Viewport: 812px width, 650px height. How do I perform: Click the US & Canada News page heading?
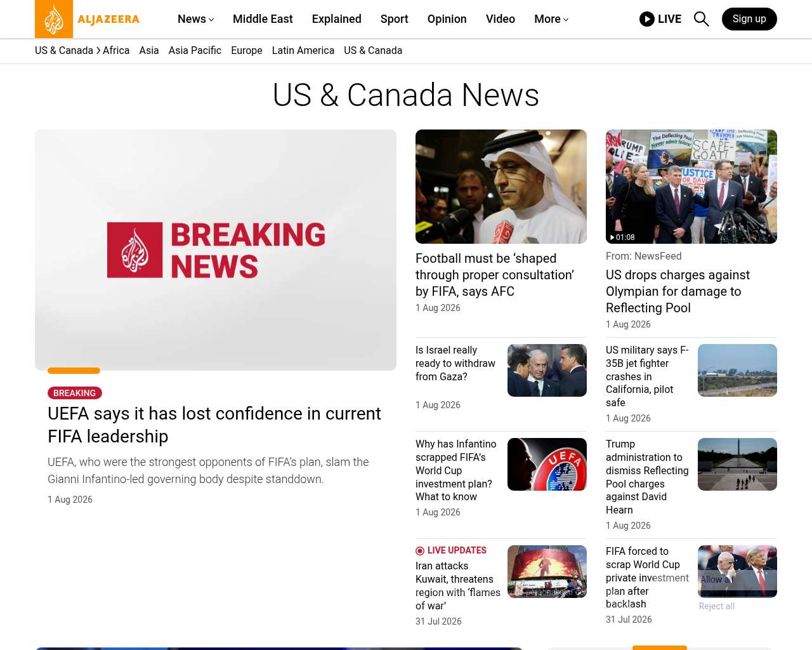406,95
